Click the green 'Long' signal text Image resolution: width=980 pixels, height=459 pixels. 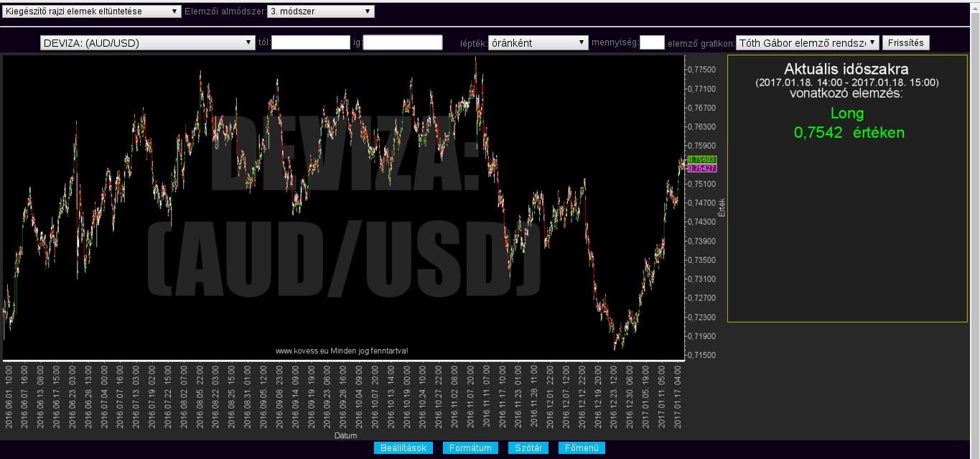pyautogui.click(x=847, y=113)
